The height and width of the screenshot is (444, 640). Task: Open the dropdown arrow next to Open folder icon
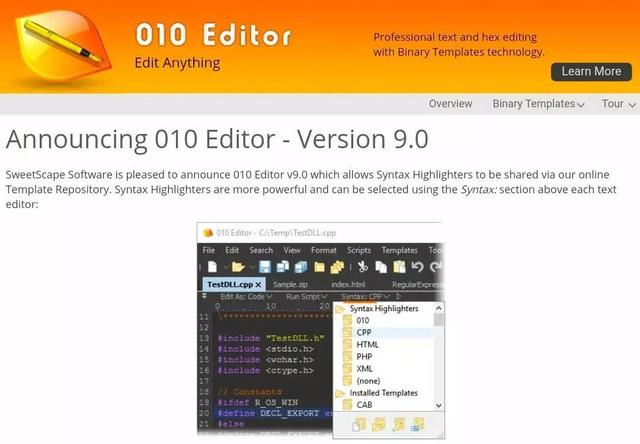tap(252, 267)
